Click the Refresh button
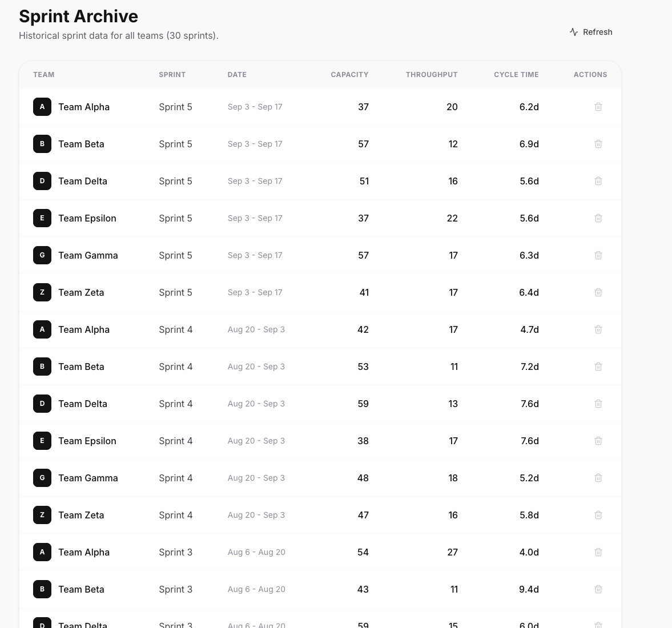The image size is (672, 628). tap(591, 32)
